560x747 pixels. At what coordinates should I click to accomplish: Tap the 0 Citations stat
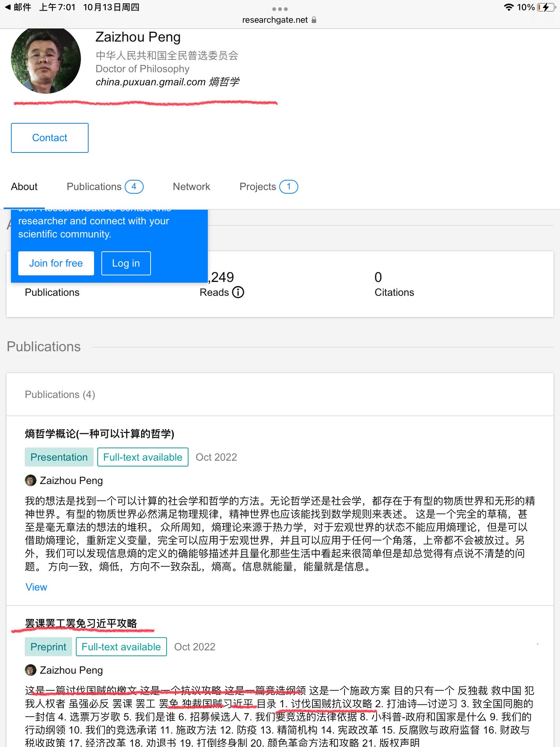(394, 285)
